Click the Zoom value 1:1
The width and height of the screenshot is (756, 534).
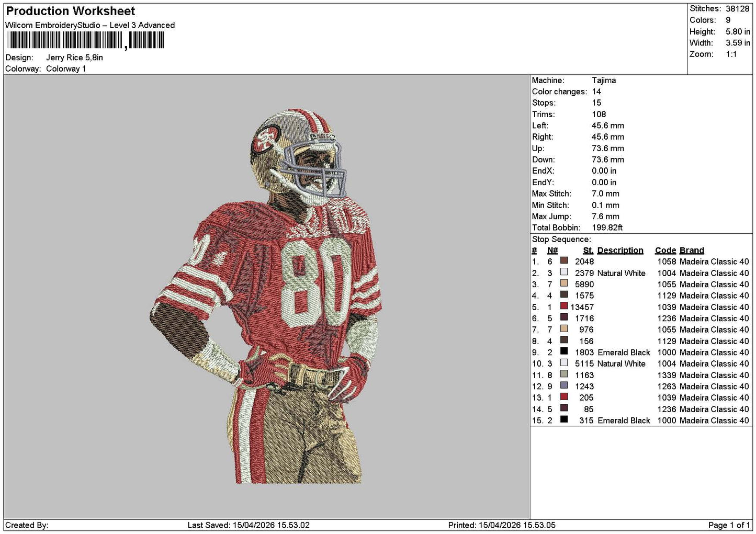(731, 54)
